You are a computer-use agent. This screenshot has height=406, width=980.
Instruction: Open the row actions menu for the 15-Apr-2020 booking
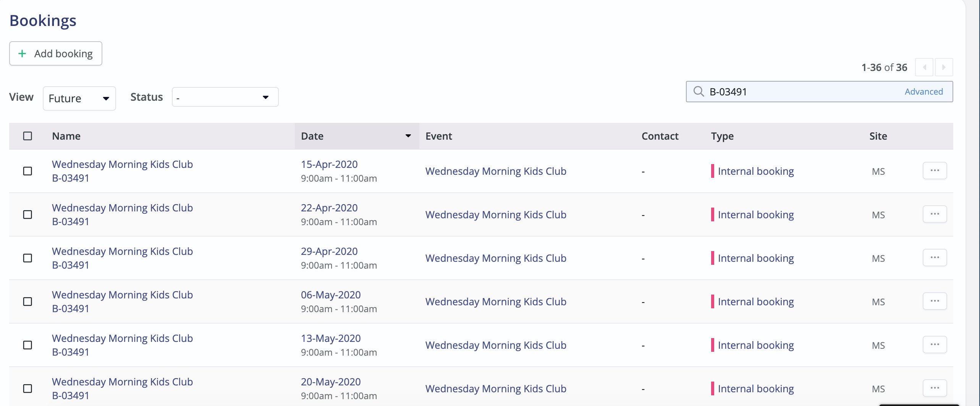pyautogui.click(x=935, y=171)
